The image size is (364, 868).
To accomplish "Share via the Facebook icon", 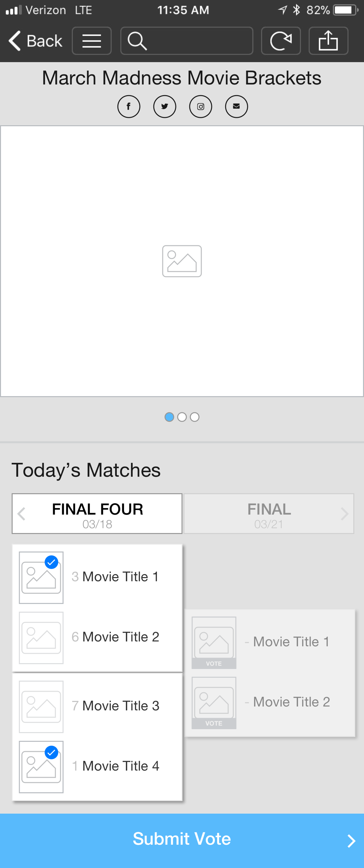I will tap(129, 106).
